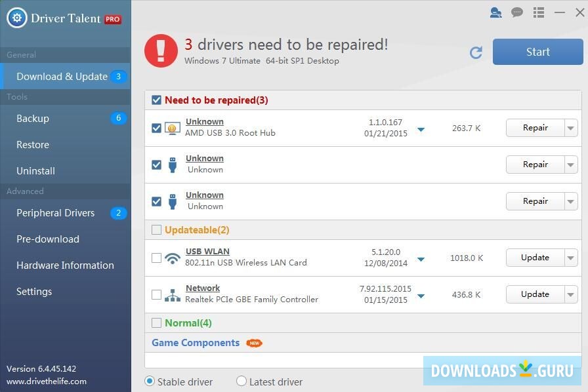Click the Normal(4) group header
Viewport: 588px width, 392px height.
coord(188,323)
